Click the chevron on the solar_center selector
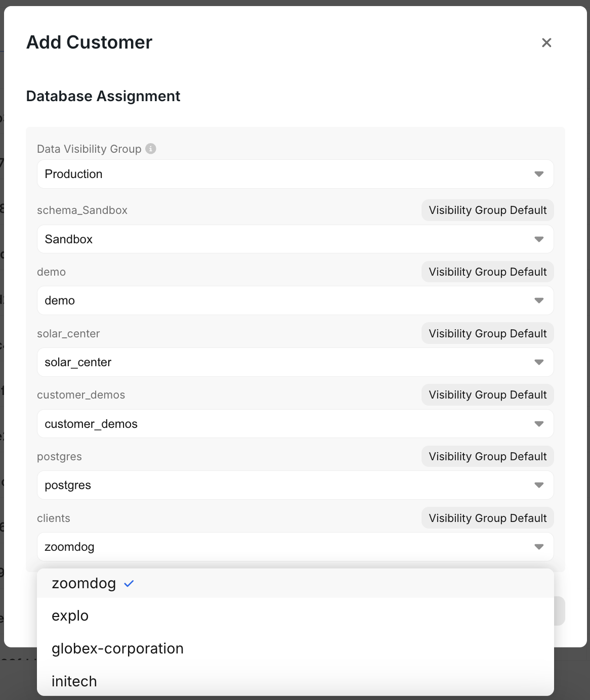 click(539, 362)
